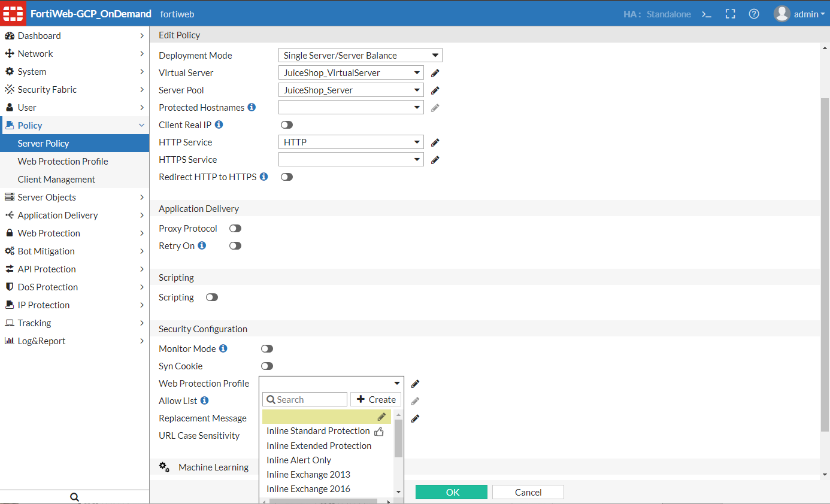Open Server Policy in the sidebar
Screen dimensions: 830x504
click(74, 144)
